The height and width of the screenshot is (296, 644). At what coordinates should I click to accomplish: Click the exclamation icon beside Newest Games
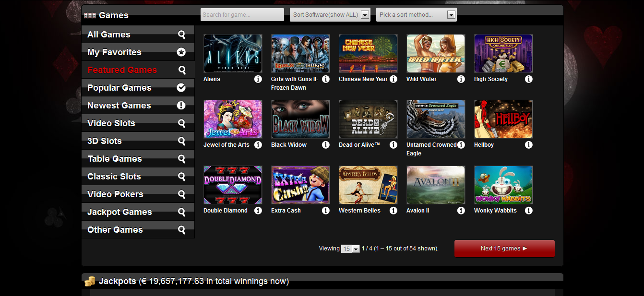coord(181,106)
